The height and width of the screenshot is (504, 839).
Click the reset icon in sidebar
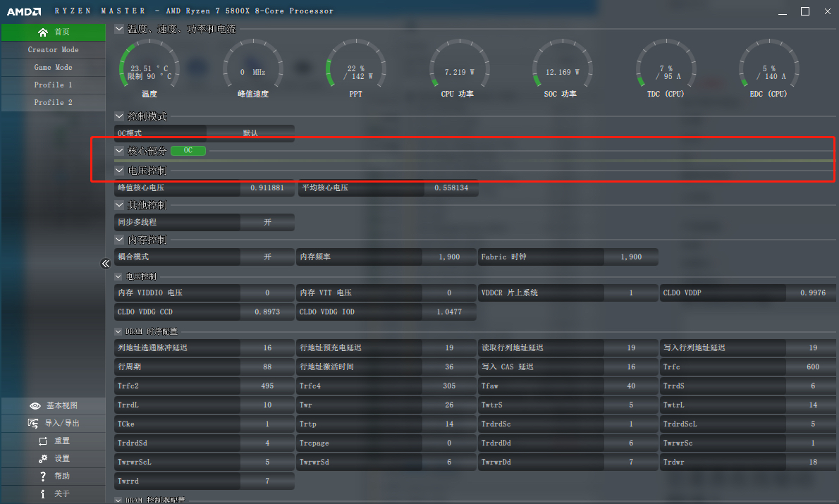pyautogui.click(x=43, y=441)
